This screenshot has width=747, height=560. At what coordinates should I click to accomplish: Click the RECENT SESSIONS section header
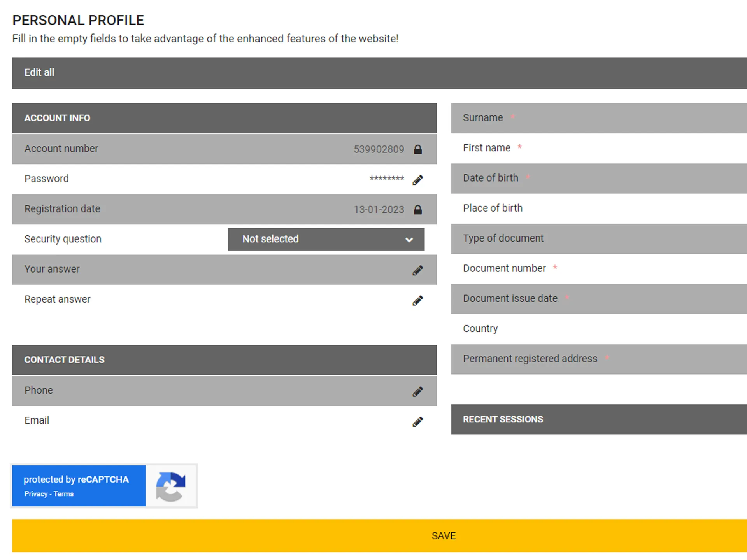click(599, 419)
